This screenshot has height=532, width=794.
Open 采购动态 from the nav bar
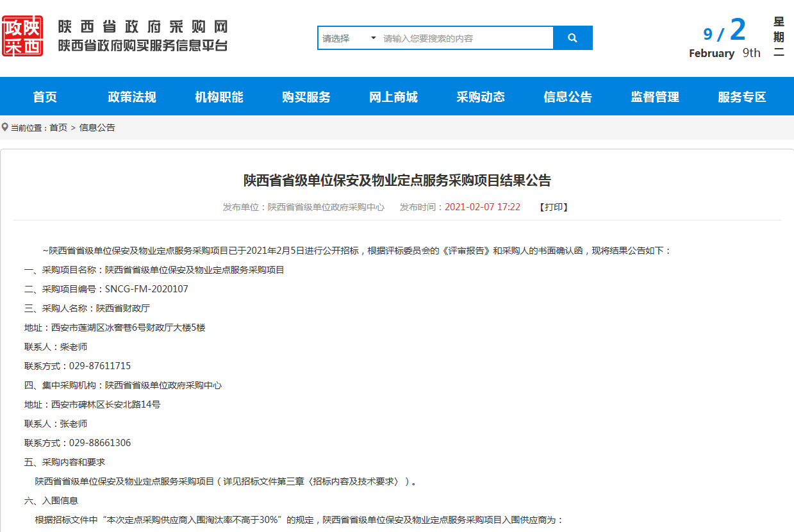tap(481, 97)
